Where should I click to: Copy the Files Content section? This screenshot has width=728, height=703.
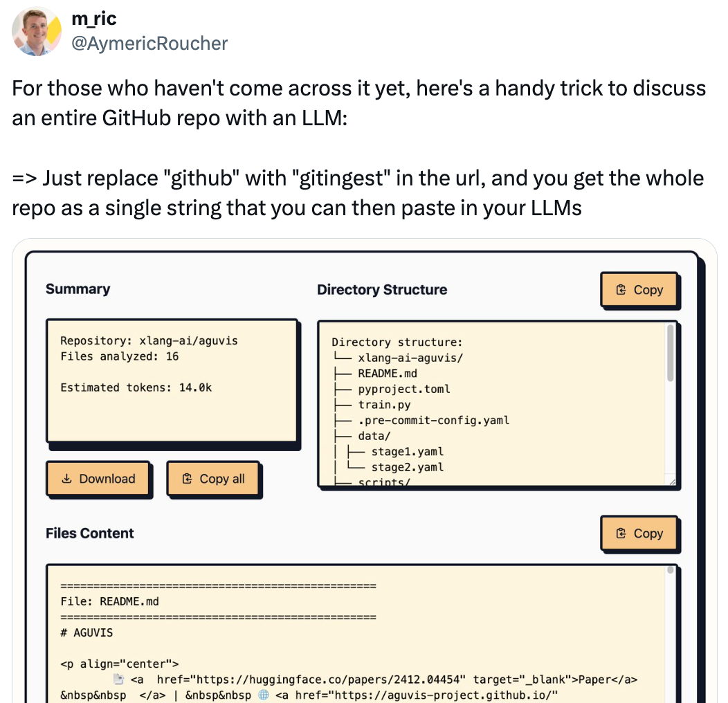[x=639, y=533]
